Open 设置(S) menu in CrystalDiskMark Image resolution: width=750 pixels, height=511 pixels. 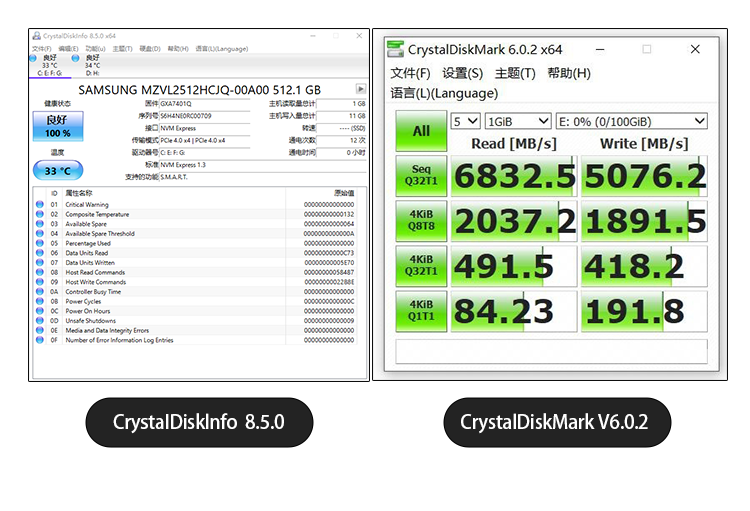[463, 73]
